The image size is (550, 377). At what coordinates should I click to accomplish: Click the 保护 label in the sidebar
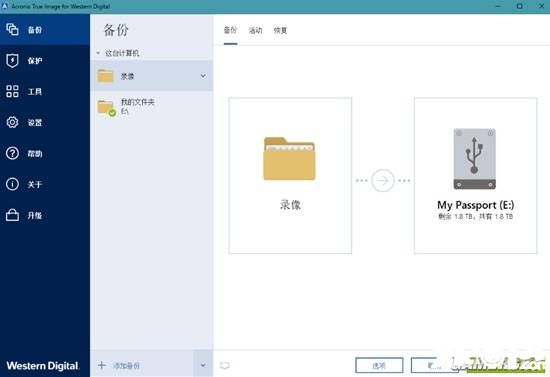(x=35, y=61)
